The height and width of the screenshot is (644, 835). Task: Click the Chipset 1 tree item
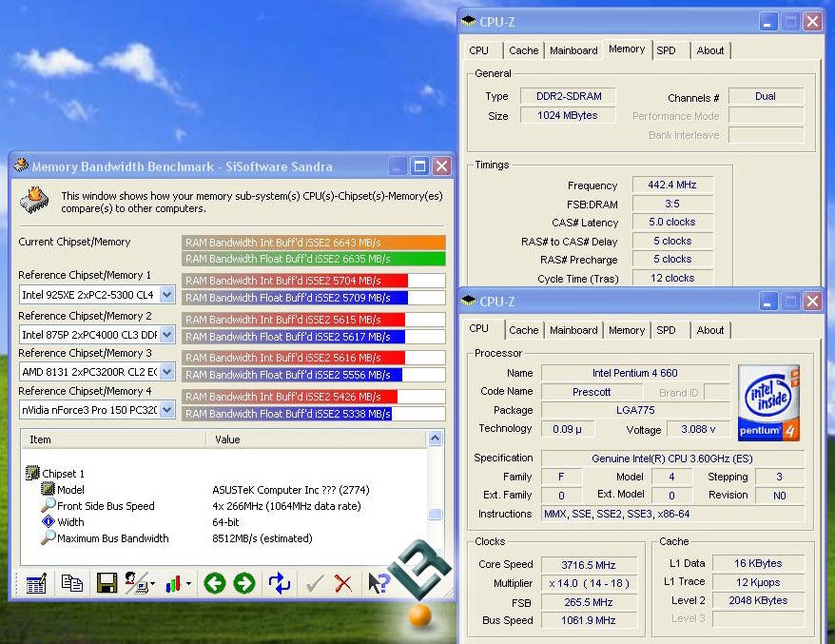pyautogui.click(x=63, y=474)
